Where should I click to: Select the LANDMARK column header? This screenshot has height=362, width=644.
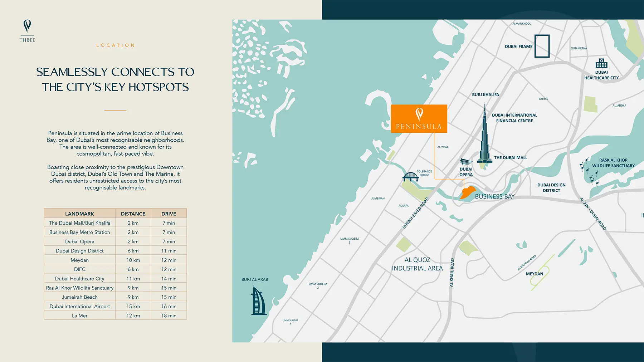pos(79,214)
